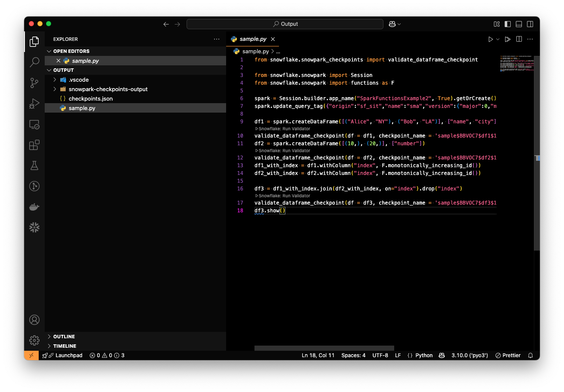Open the Extensions view

click(x=34, y=145)
